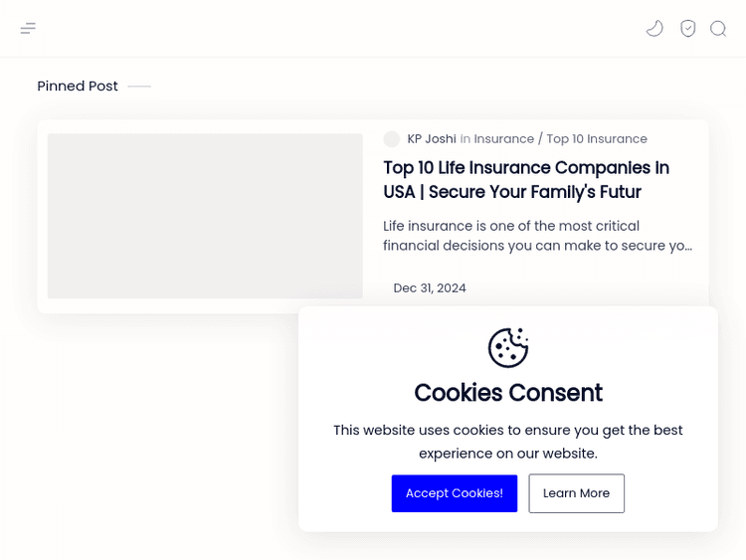Open the Top 10 Life Insurance Companies post title
The width and height of the screenshot is (746, 560).
coord(526,180)
